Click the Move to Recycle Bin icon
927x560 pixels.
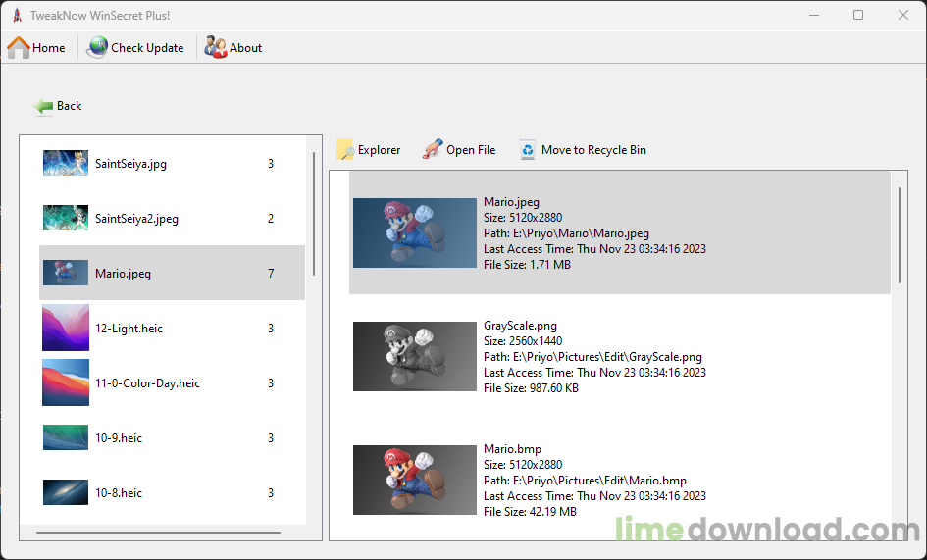[528, 150]
